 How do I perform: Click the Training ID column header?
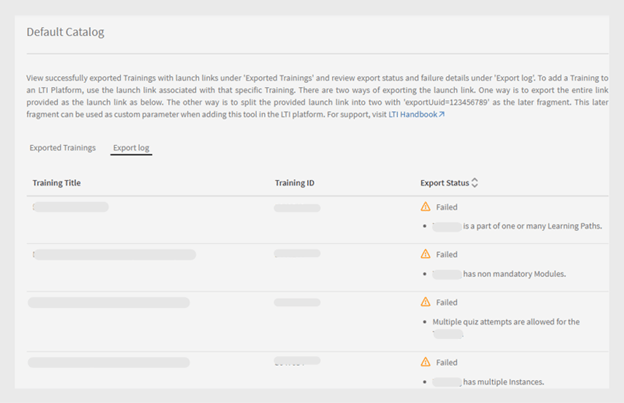coord(295,183)
